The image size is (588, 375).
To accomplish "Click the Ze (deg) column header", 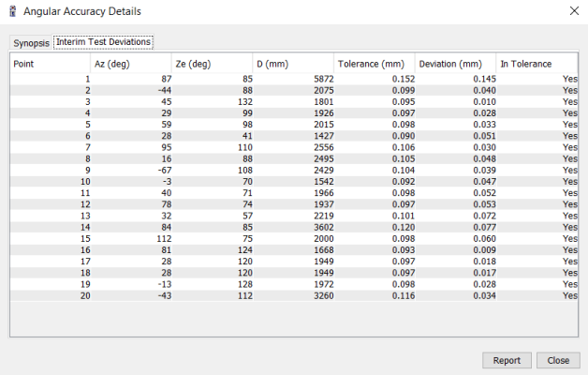I will pos(212,64).
